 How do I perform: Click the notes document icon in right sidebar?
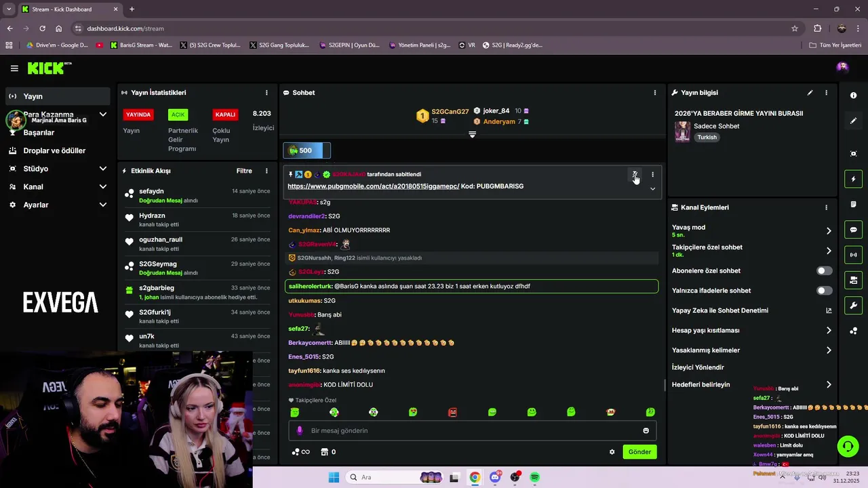[853, 204]
